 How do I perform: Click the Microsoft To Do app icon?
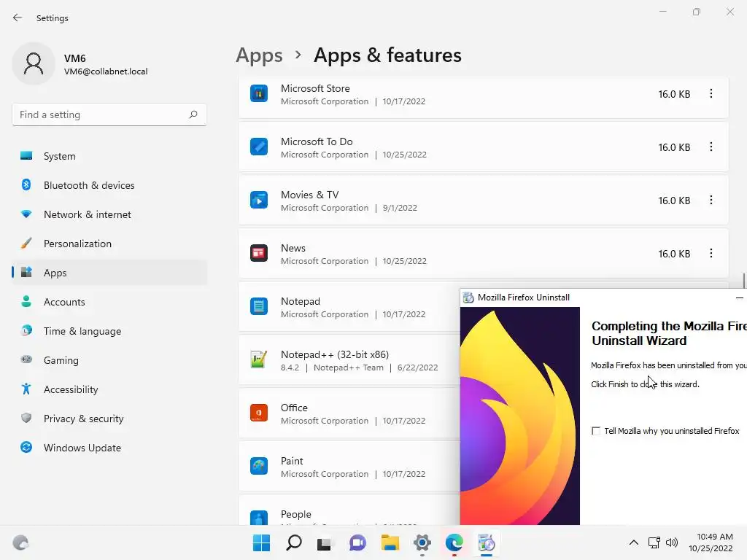tap(259, 147)
